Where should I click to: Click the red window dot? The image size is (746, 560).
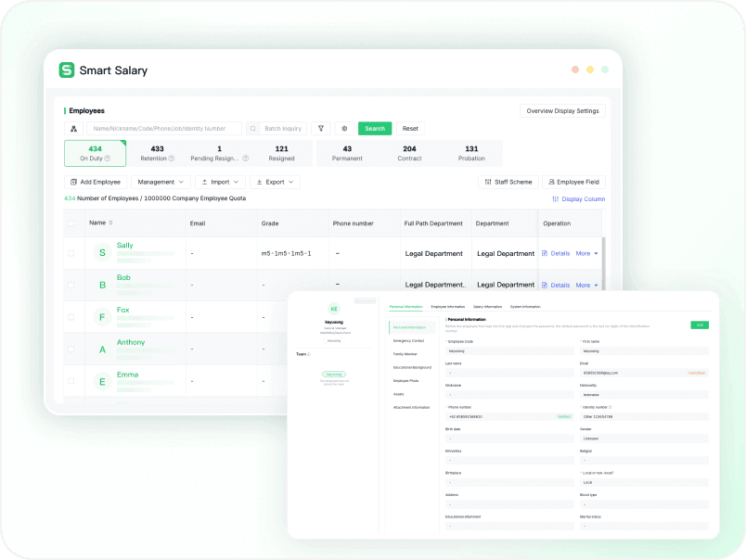[x=575, y=70]
